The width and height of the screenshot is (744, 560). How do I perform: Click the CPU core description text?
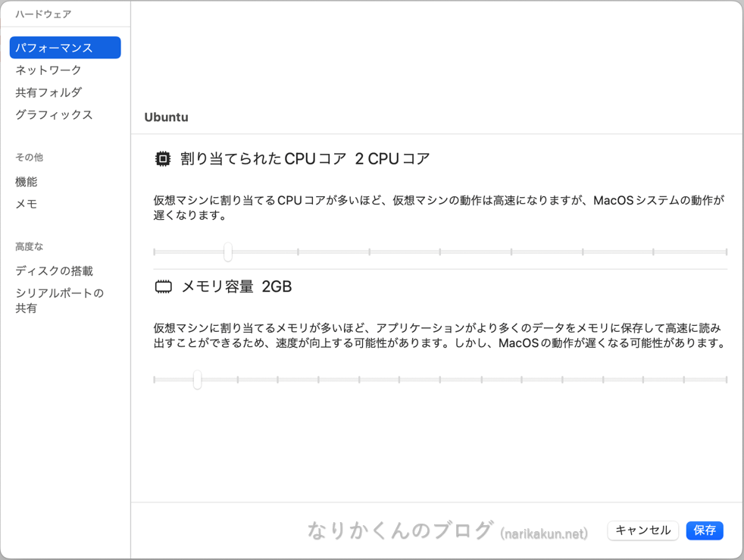(x=439, y=208)
